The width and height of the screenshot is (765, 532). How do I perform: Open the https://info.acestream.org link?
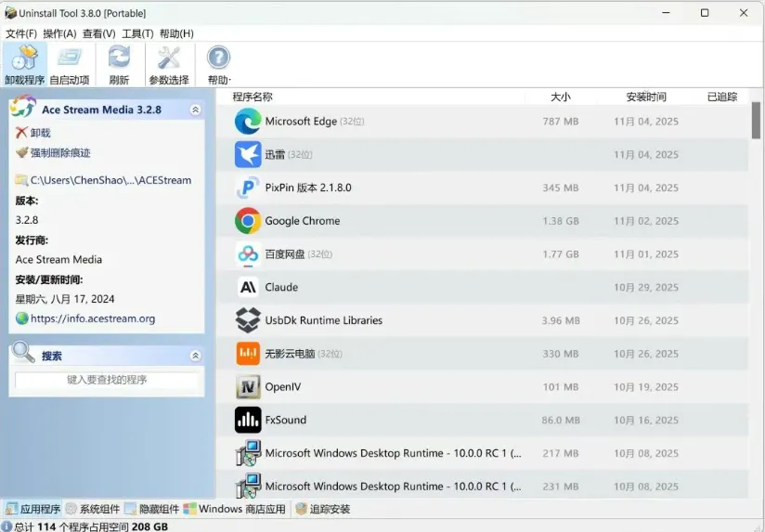pyautogui.click(x=93, y=318)
